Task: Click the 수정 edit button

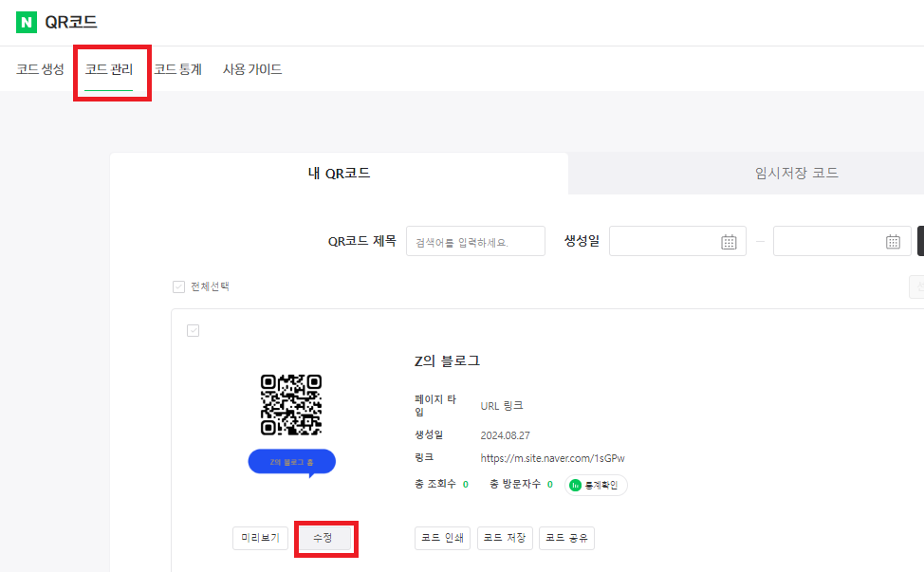Action: [323, 538]
